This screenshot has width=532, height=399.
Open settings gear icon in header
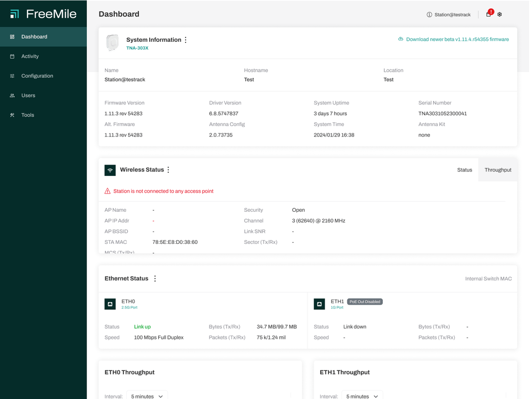[499, 14]
